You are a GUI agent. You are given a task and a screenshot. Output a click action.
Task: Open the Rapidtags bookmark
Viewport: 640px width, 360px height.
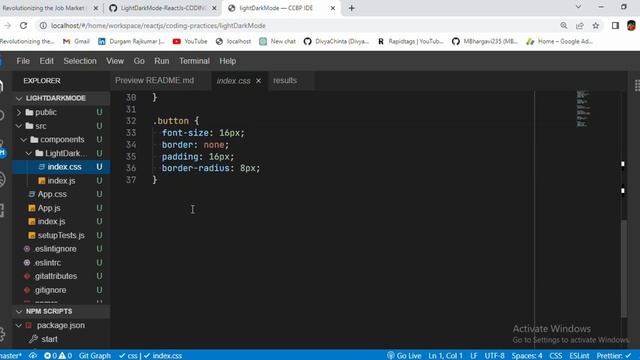coord(410,41)
